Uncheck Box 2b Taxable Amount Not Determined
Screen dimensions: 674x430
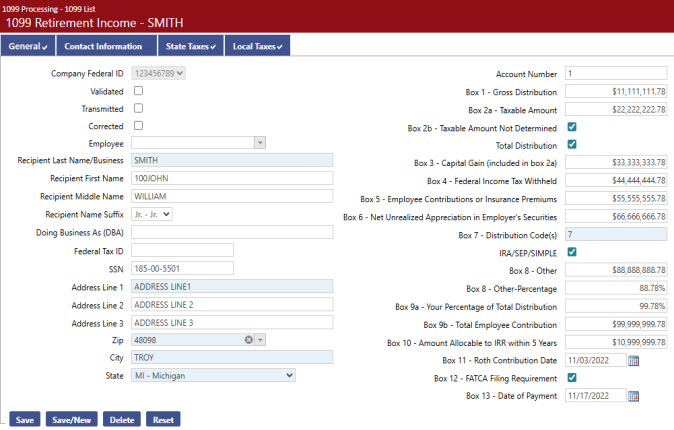tap(572, 127)
